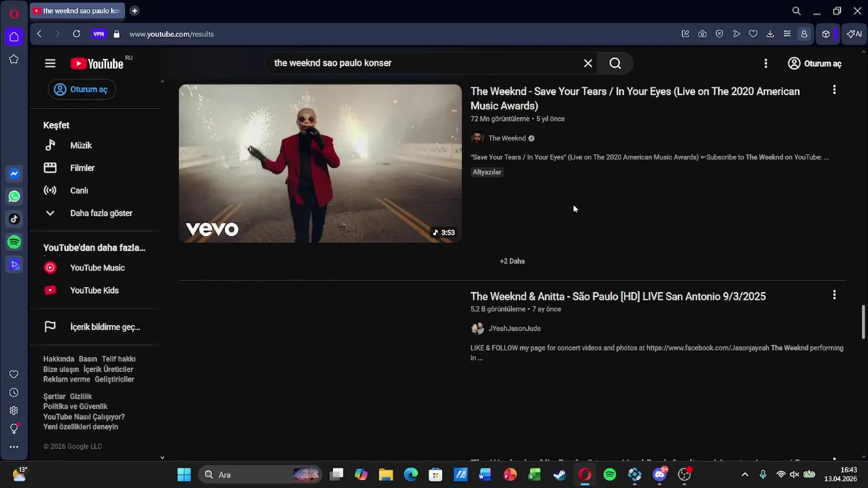The height and width of the screenshot is (488, 868).
Task: Open more options for São Paulo video
Action: coord(834,295)
